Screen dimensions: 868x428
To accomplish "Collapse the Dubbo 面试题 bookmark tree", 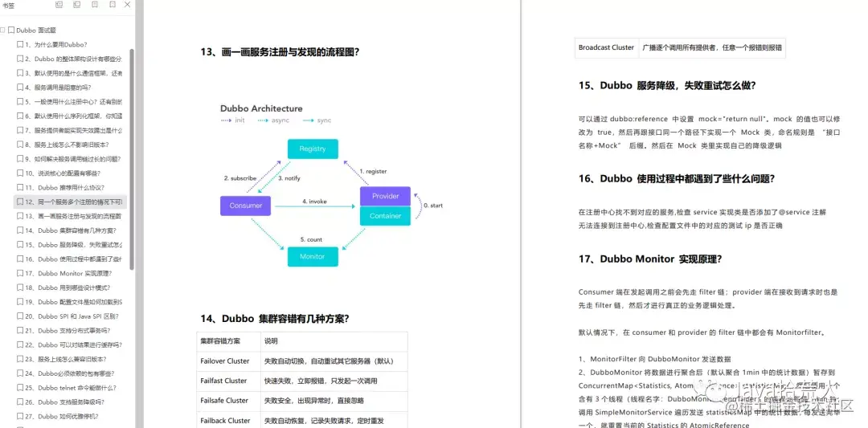I will point(2,31).
